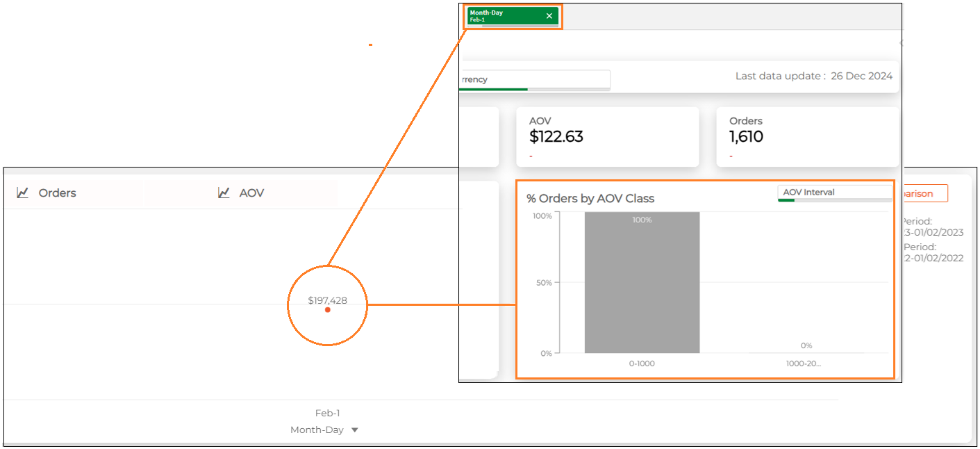Click the red data point on chart
The image size is (980, 449).
click(327, 310)
